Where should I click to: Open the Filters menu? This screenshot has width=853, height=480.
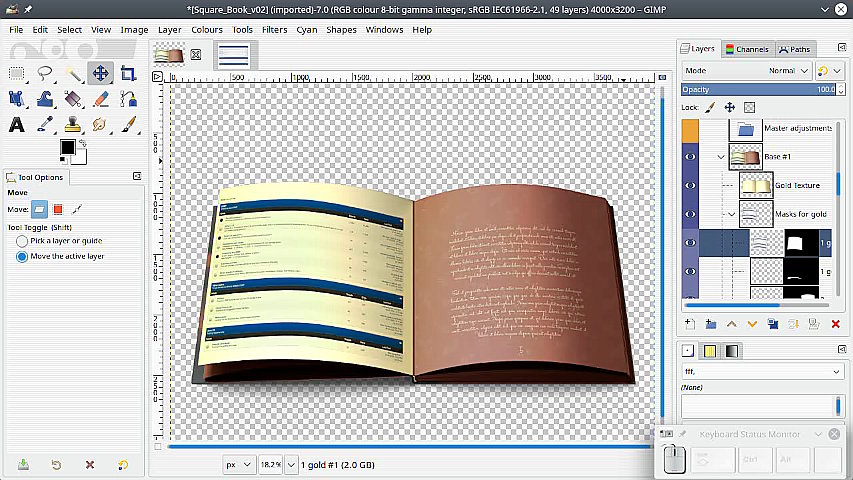pos(274,30)
